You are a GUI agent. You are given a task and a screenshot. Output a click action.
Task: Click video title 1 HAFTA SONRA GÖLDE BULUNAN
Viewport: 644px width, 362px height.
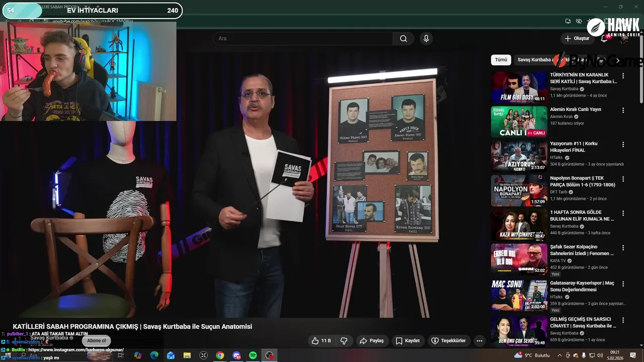coord(582,216)
